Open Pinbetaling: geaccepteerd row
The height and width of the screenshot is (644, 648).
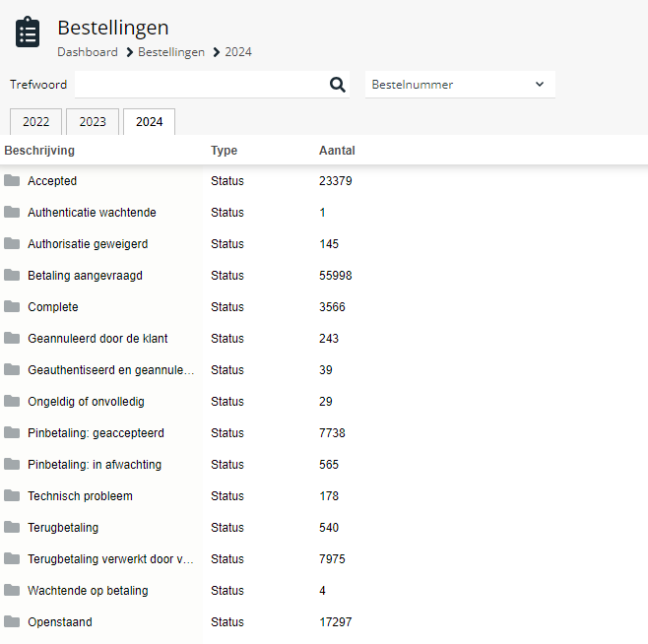point(324,432)
